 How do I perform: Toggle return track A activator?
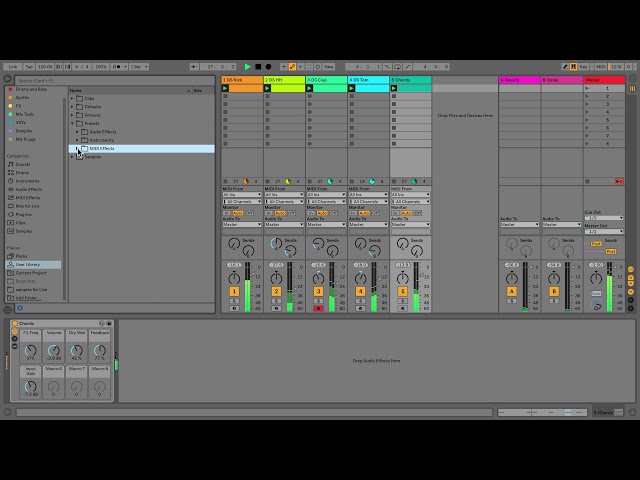[x=511, y=291]
